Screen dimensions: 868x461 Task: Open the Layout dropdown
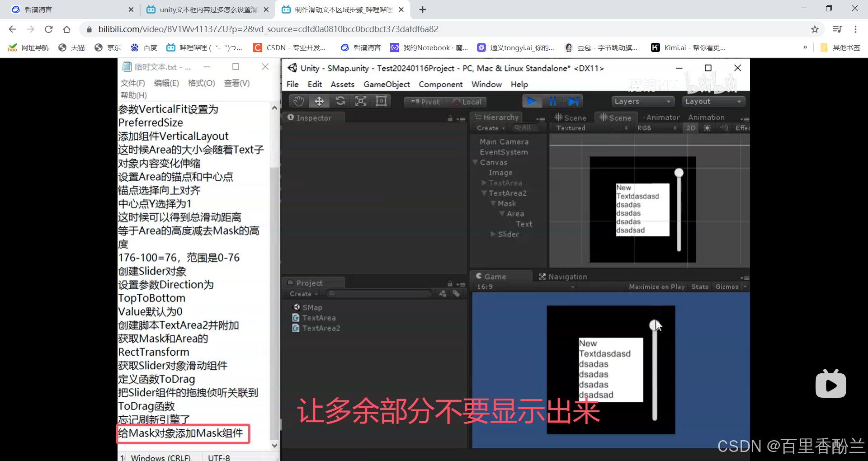pos(713,101)
